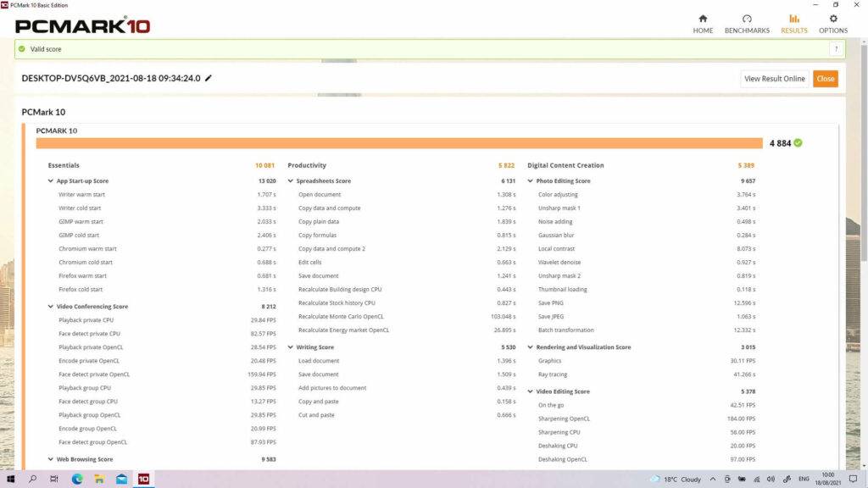Select Deshaking CPU row
Image resolution: width=868 pixels, height=488 pixels.
pyautogui.click(x=647, y=446)
